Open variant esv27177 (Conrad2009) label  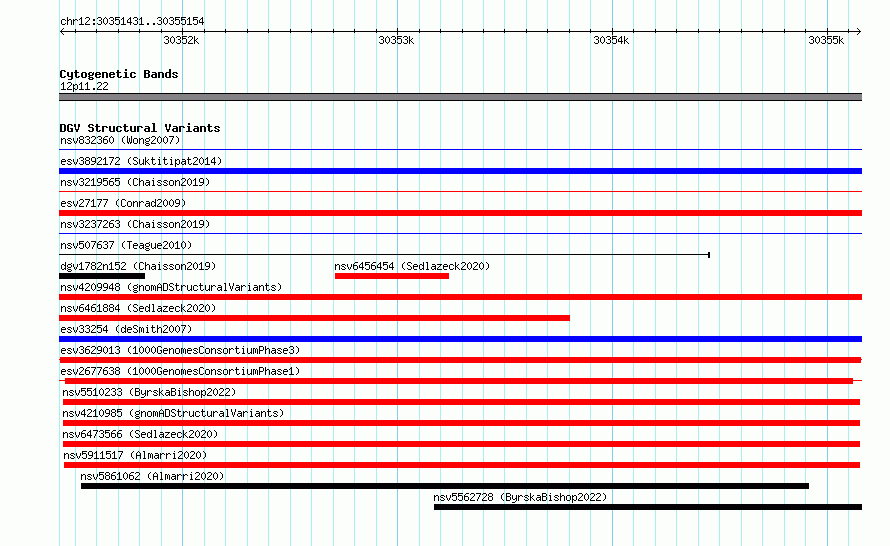[123, 203]
